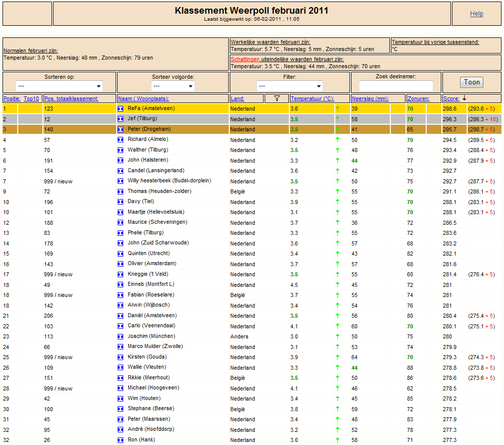Click the Toon button
The width and height of the screenshot is (504, 445).
(472, 82)
